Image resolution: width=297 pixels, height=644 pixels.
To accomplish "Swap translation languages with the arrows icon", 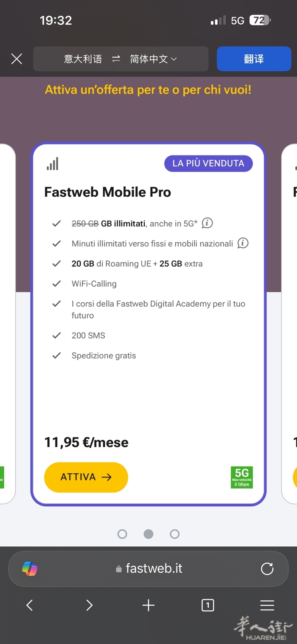I will pos(116,59).
